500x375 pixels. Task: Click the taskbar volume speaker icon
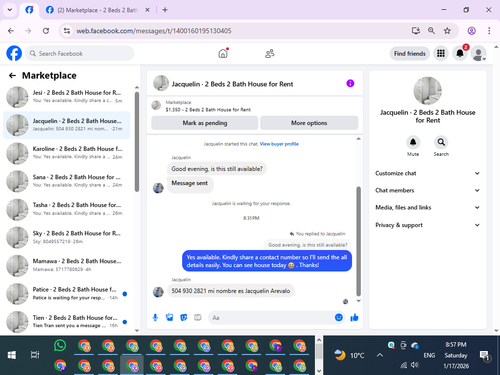pyautogui.click(x=414, y=365)
